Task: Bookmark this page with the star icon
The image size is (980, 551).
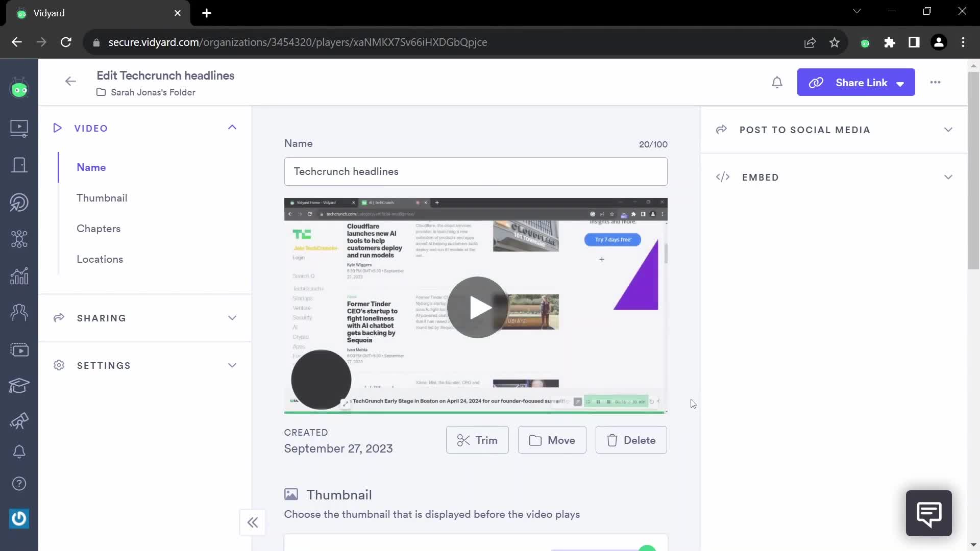Action: pyautogui.click(x=835, y=42)
